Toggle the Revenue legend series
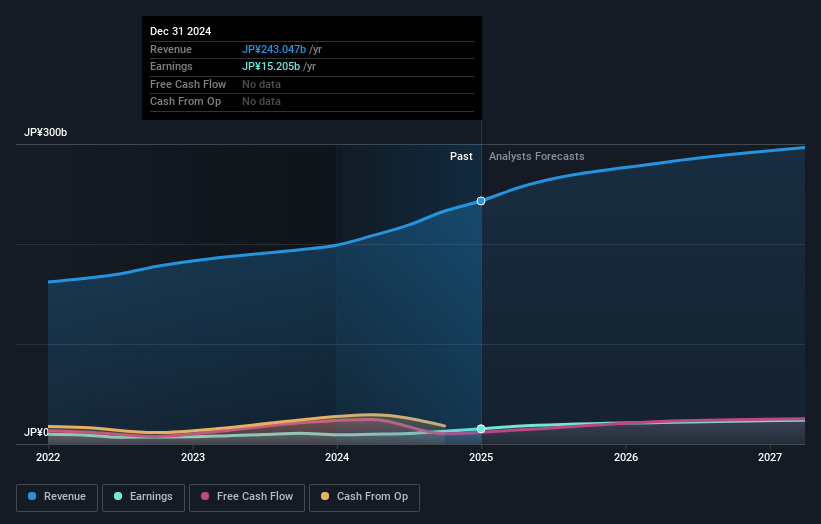The width and height of the screenshot is (821, 524). coord(57,497)
